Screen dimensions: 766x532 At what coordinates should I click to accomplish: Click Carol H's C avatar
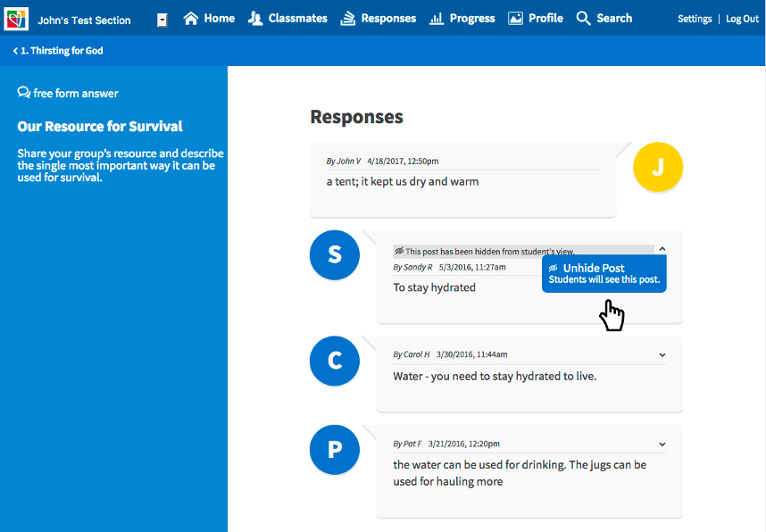click(x=335, y=361)
